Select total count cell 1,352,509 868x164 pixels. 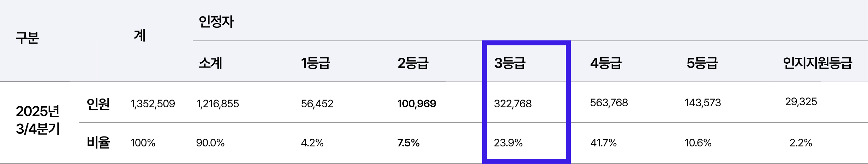pos(152,103)
